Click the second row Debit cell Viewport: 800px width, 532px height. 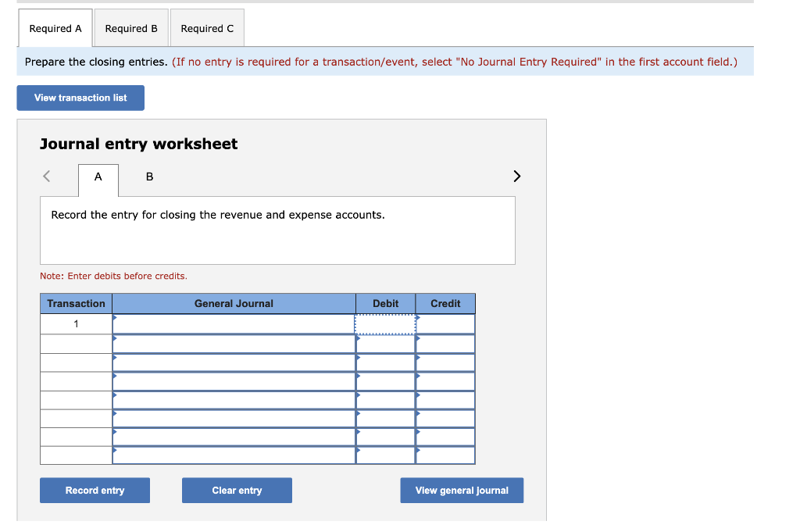pyautogui.click(x=385, y=344)
